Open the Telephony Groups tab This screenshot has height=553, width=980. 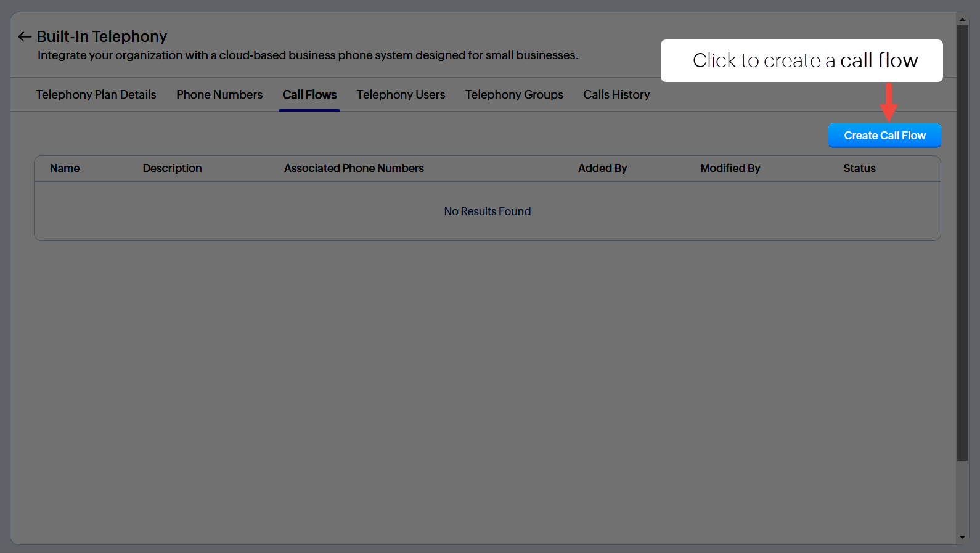(x=514, y=94)
